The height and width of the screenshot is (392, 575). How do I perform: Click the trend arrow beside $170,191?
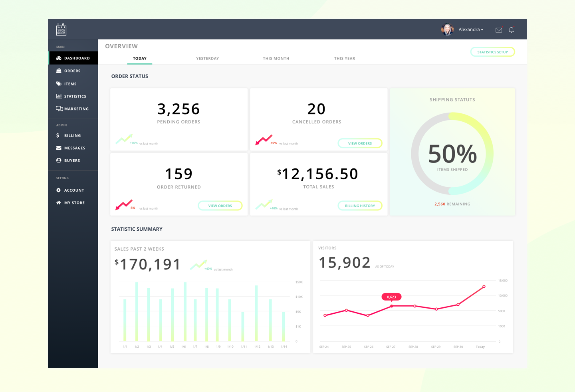198,265
